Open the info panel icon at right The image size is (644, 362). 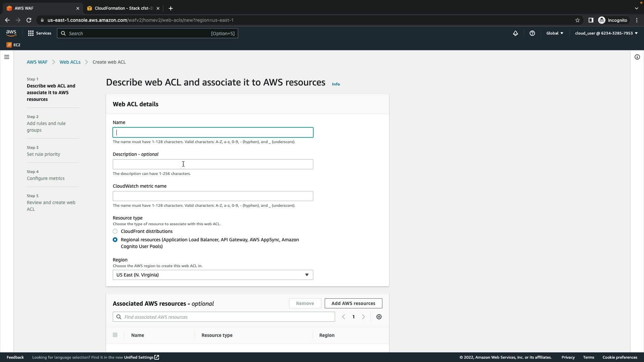coord(637,57)
